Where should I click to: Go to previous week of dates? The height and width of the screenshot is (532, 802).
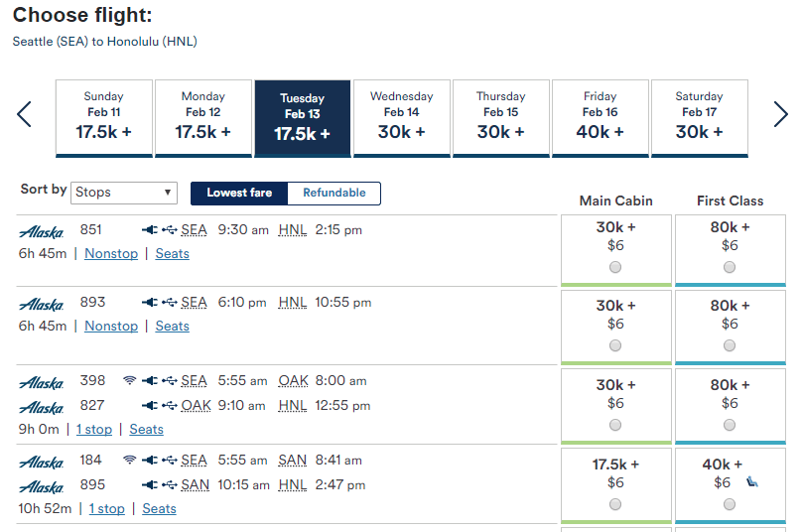coord(25,115)
